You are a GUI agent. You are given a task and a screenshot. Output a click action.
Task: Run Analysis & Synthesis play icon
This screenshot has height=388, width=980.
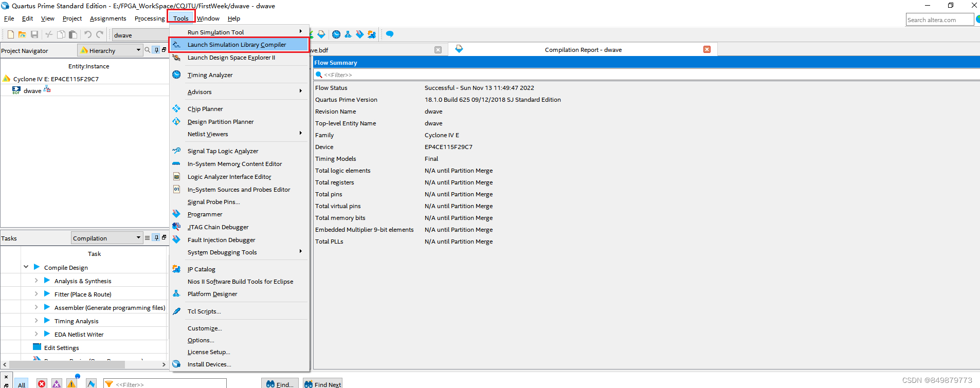pos(47,281)
